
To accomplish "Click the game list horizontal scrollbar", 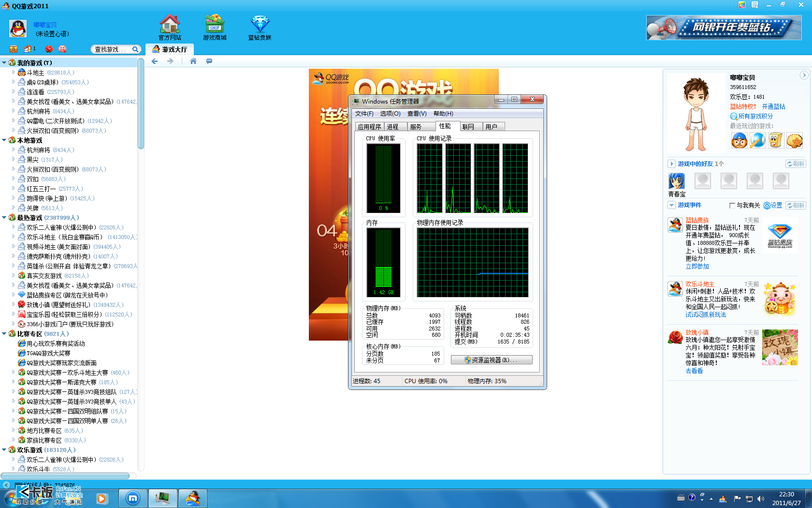I will [x=65, y=476].
